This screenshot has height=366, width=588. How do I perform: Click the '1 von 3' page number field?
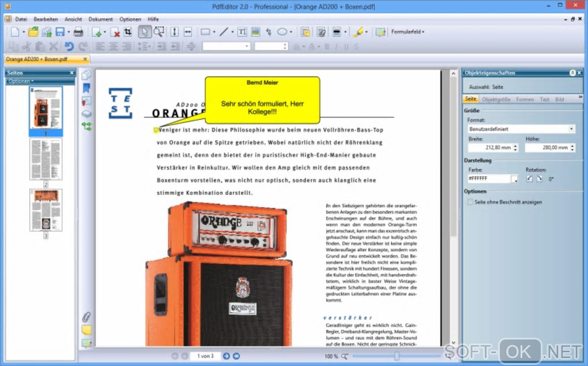click(205, 356)
